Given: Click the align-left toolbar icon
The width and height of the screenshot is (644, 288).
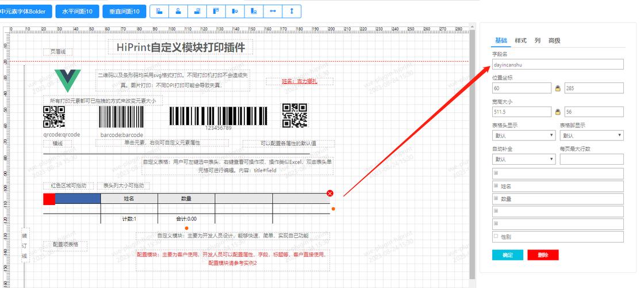Looking at the screenshot, I should click(x=159, y=12).
